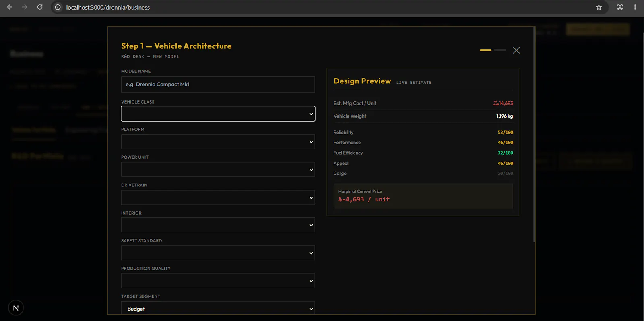Click the address bar URL

point(108,7)
